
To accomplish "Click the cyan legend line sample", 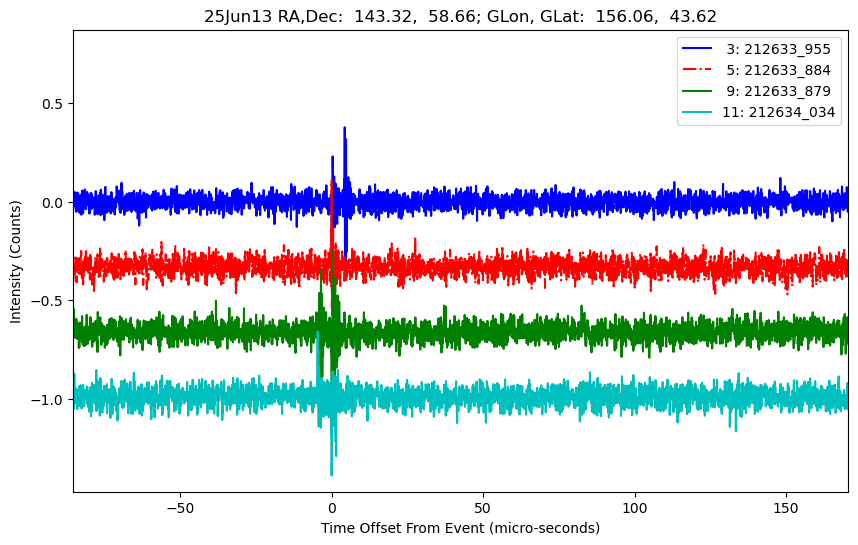I will 697,112.
